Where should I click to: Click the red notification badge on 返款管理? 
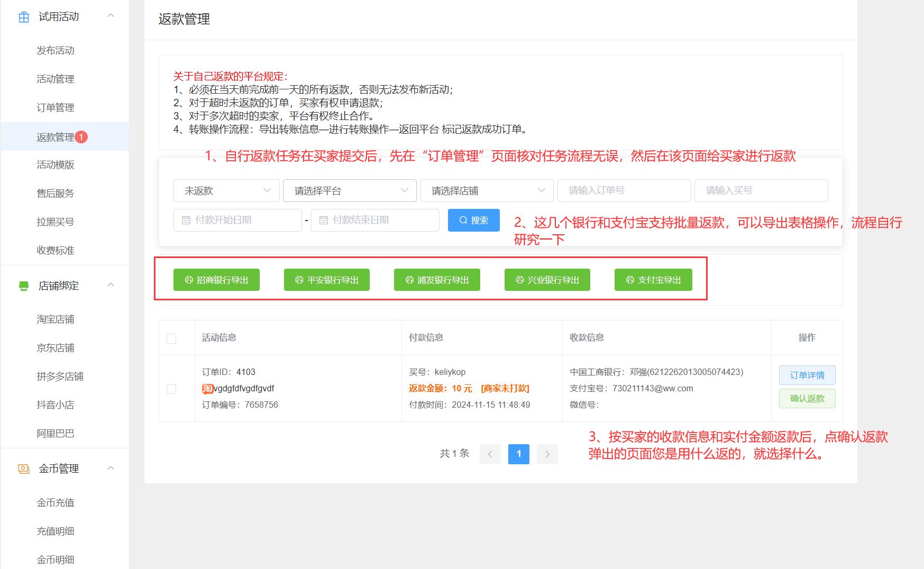[81, 137]
